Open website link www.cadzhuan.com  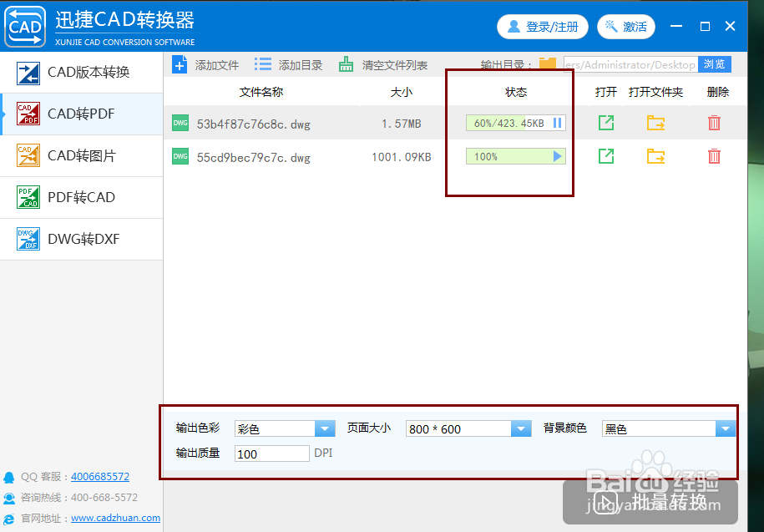point(115,519)
